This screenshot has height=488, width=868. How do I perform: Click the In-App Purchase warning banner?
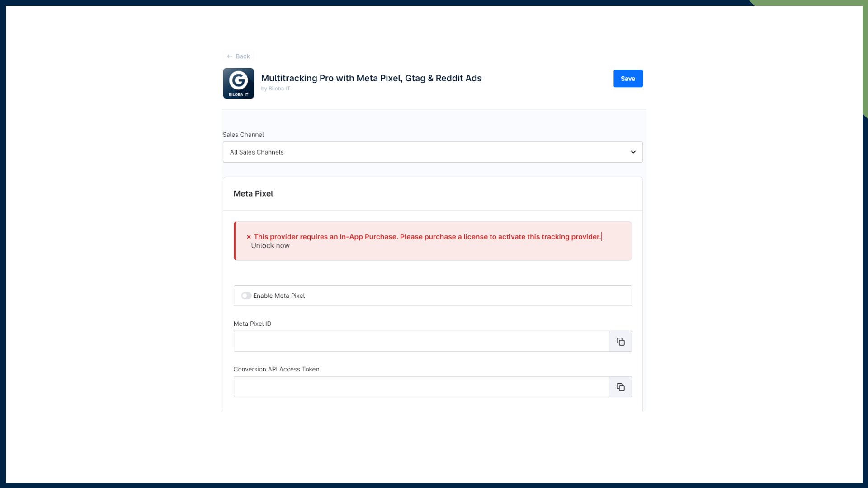pos(432,241)
